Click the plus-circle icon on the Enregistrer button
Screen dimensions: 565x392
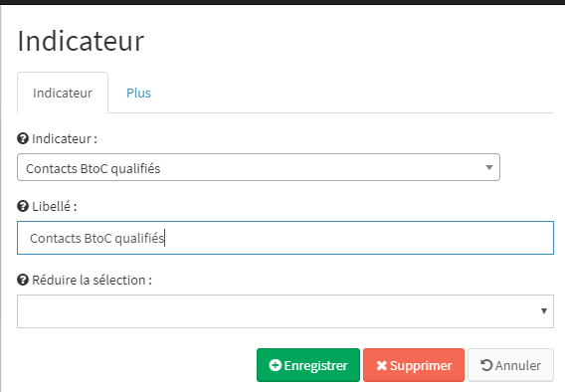pos(275,365)
